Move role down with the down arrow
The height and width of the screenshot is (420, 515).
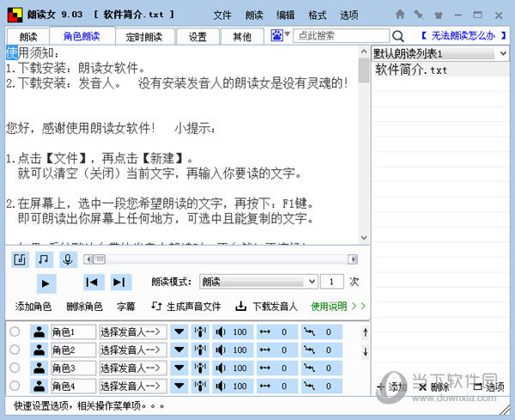[x=366, y=351]
